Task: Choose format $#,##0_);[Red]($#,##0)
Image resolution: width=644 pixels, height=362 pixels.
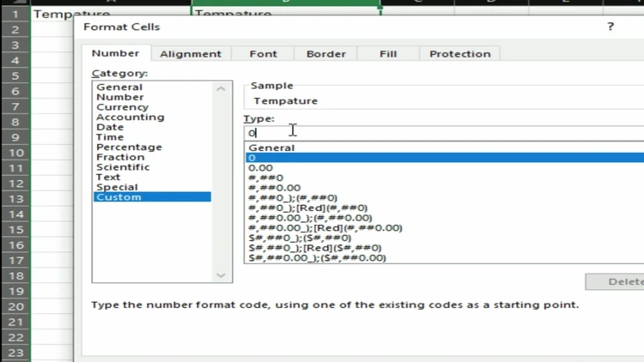Action: click(x=445, y=248)
